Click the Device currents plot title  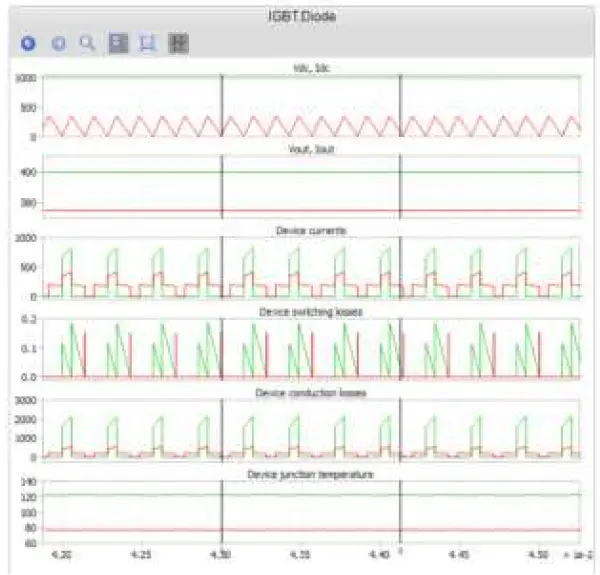311,231
